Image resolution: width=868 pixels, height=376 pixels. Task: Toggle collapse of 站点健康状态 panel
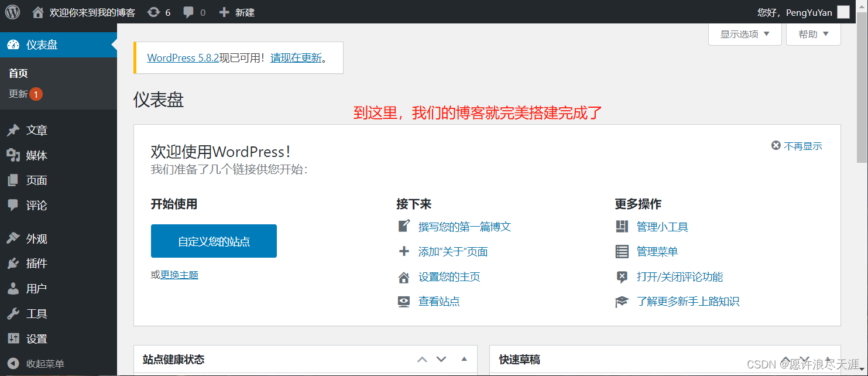click(x=464, y=359)
